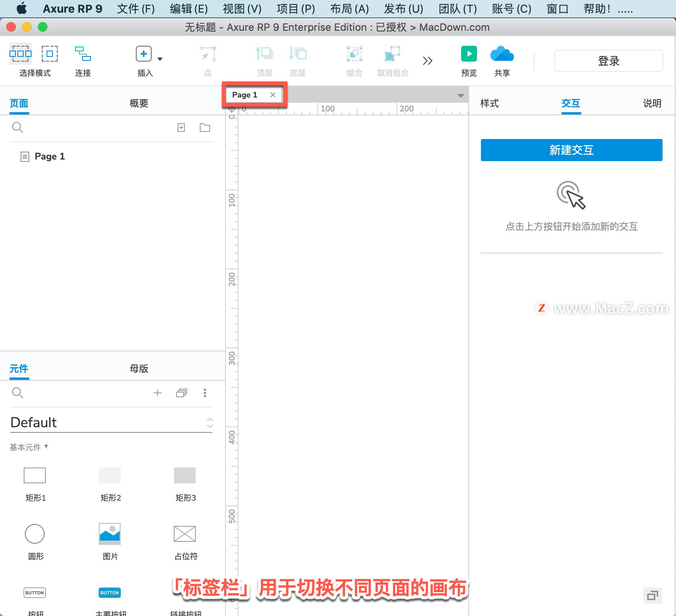Image resolution: width=676 pixels, height=616 pixels.
Task: Bring to top layer icon
Action: pyautogui.click(x=265, y=54)
